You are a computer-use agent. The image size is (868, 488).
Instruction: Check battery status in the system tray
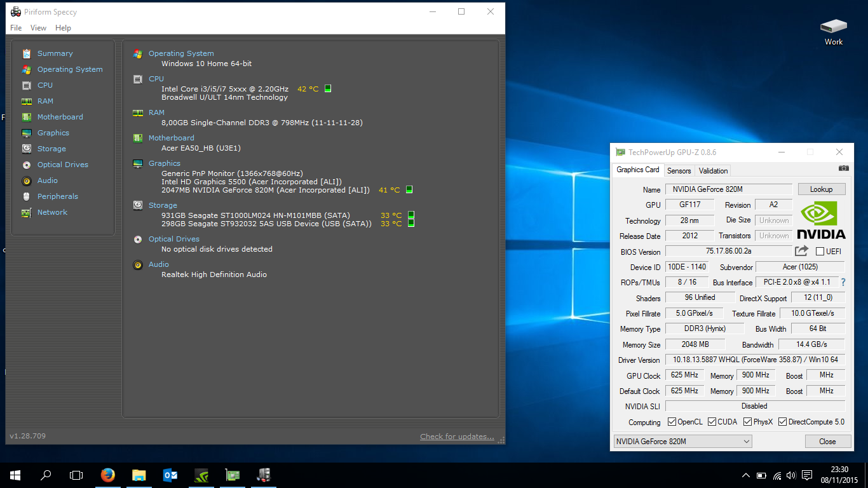(x=761, y=475)
